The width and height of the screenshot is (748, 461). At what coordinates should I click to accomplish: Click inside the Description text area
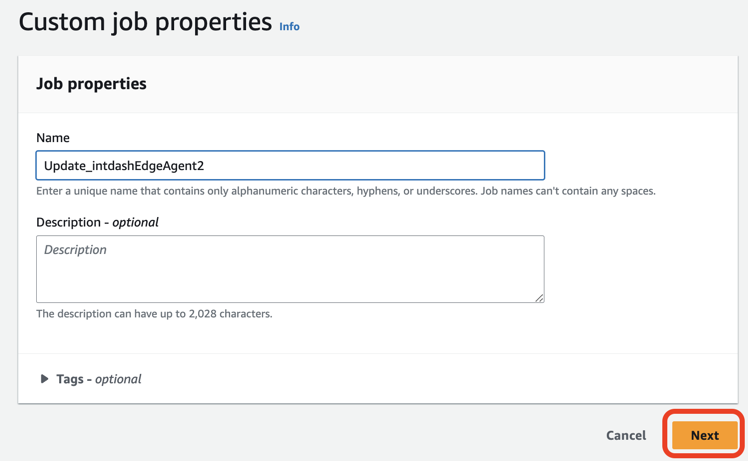(290, 269)
